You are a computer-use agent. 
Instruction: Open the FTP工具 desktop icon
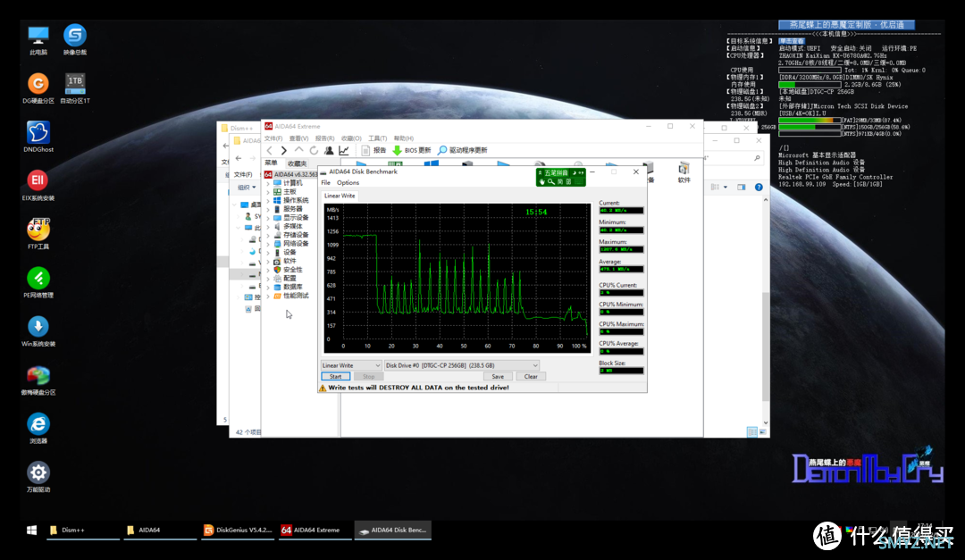pyautogui.click(x=38, y=235)
